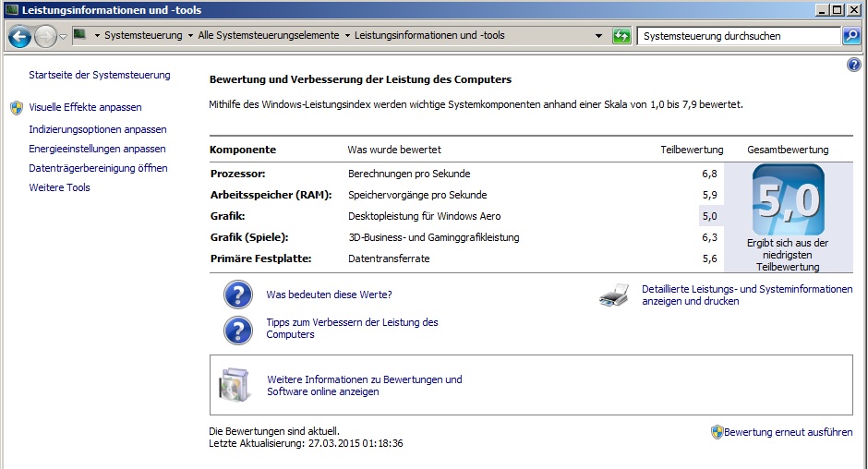This screenshot has height=469, width=868.
Task: Click the Grafik (Spiele) subscore 6,3
Action: pyautogui.click(x=709, y=237)
